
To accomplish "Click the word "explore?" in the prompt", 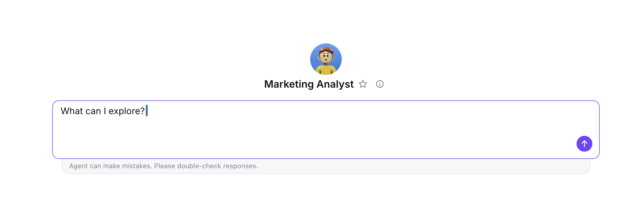I will [127, 111].
